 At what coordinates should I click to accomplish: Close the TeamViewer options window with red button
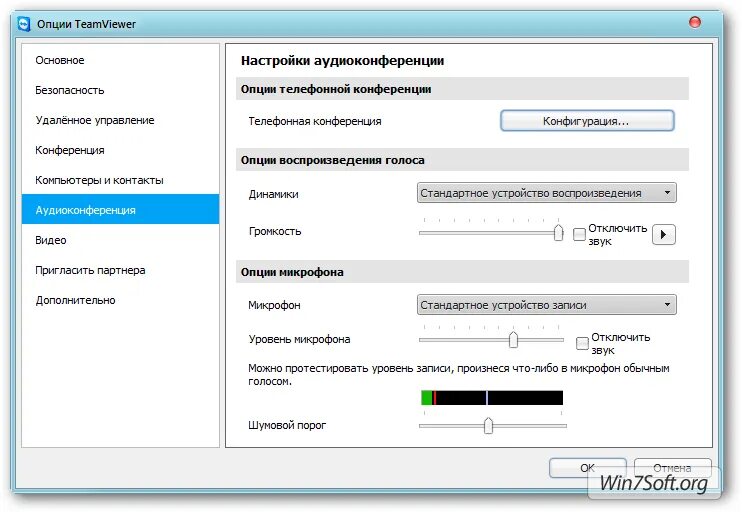695,22
